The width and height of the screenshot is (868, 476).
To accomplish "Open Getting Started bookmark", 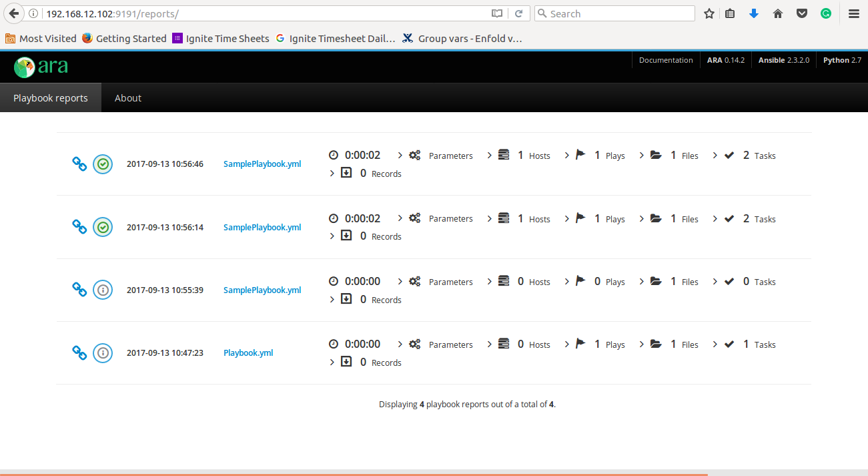I will point(124,38).
